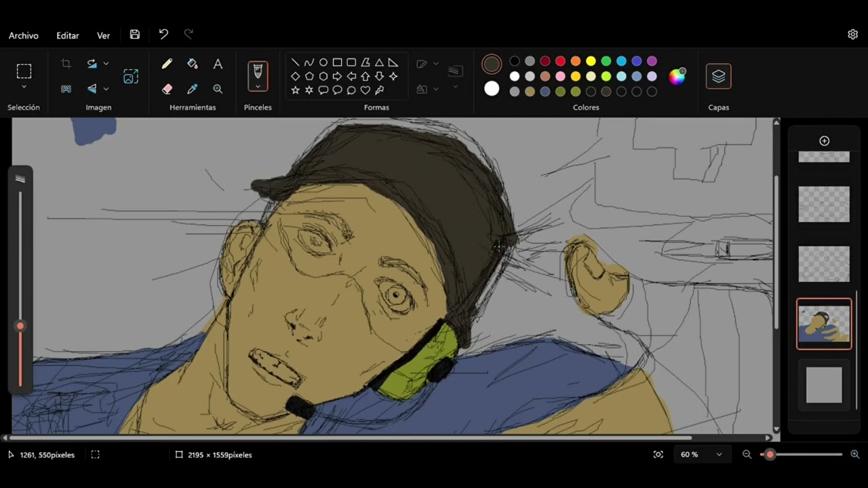868x488 pixels.
Task: Select the straight line shape
Action: [x=295, y=62]
